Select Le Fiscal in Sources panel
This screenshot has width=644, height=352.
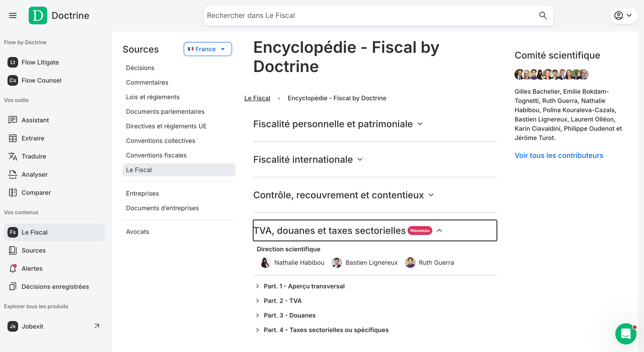pos(179,170)
